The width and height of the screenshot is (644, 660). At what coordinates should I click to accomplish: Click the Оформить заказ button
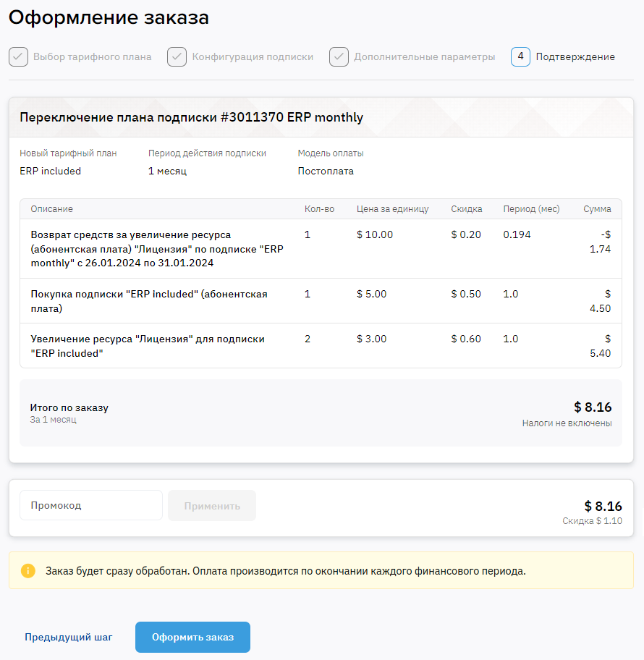coord(192,638)
